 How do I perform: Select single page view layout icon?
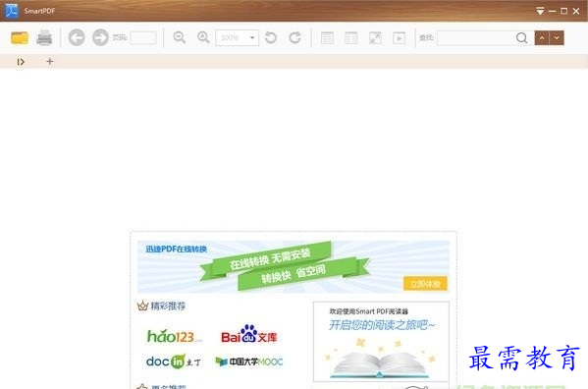(327, 38)
